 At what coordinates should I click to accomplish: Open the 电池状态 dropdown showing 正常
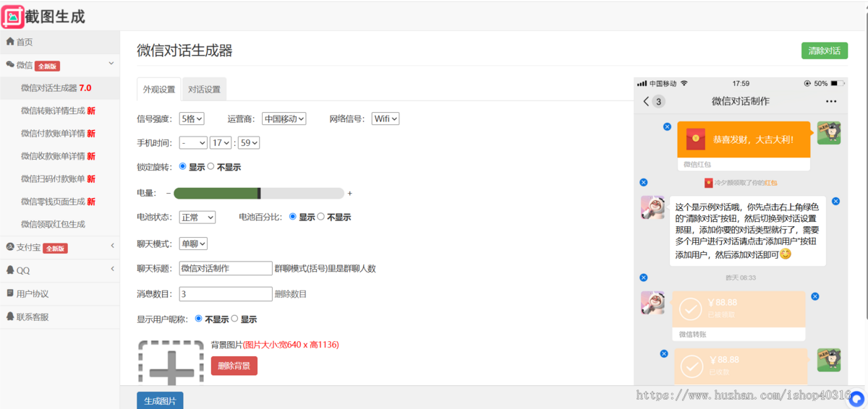[x=197, y=217]
